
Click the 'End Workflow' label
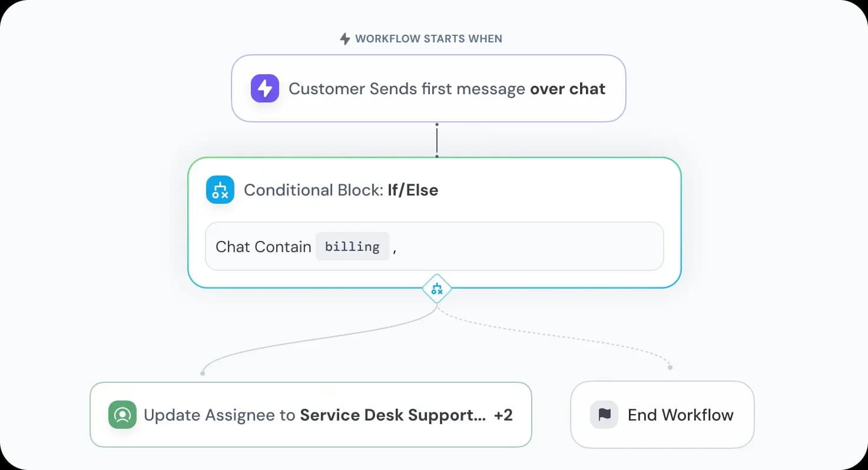(x=681, y=415)
